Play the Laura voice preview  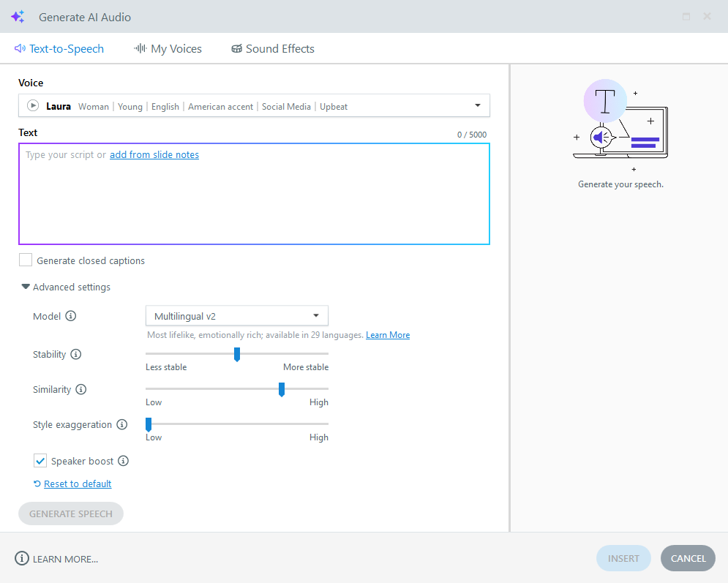[33, 106]
